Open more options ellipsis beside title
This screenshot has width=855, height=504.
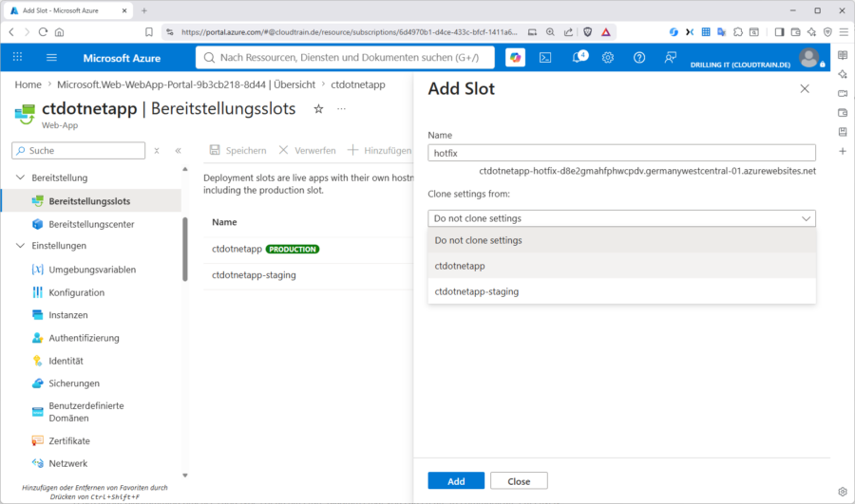pos(341,109)
